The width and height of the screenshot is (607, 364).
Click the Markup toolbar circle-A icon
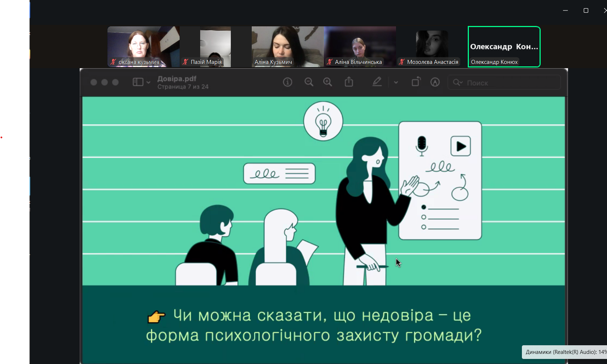[435, 82]
